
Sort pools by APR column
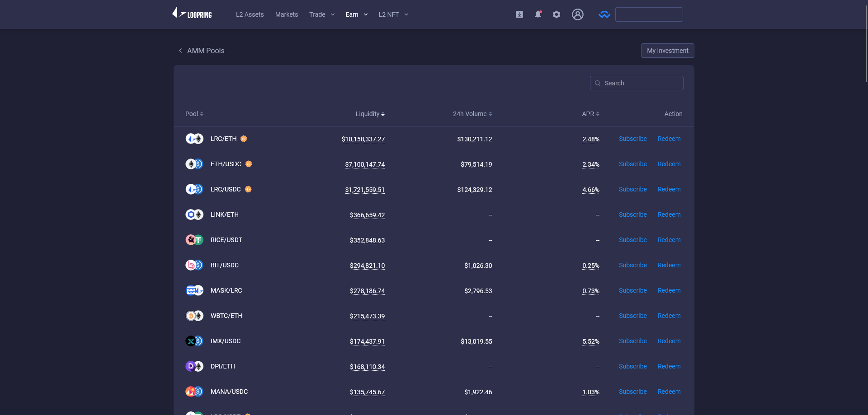[x=590, y=114]
